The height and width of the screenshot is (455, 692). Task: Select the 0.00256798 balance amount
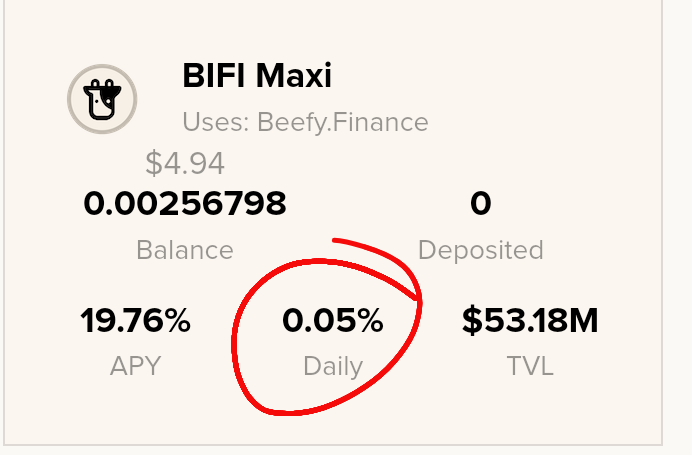click(x=185, y=203)
